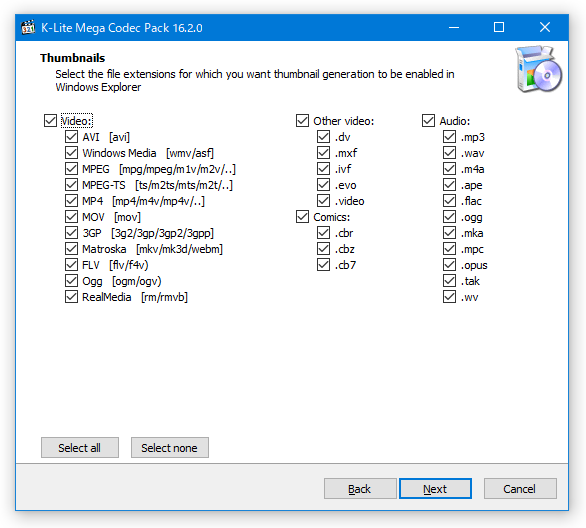The width and height of the screenshot is (586, 528).
Task: Uncheck the .tak extension
Action: pyautogui.click(x=450, y=281)
